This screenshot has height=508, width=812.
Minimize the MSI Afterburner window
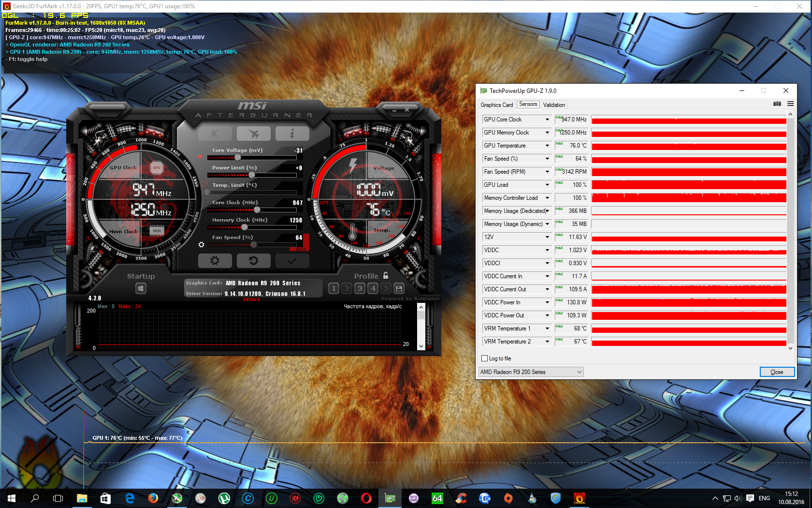(x=394, y=110)
